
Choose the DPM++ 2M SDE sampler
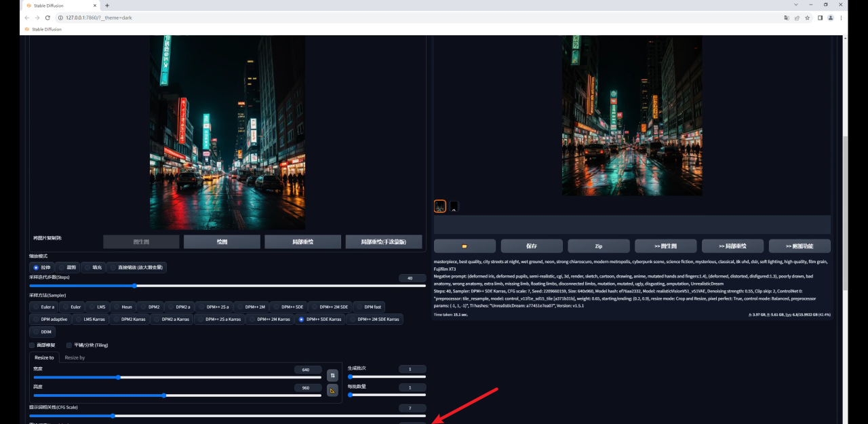pyautogui.click(x=330, y=307)
